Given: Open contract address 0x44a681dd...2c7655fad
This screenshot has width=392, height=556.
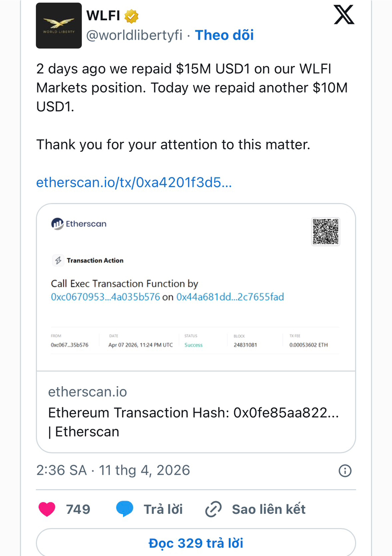Looking at the screenshot, I should [230, 297].
